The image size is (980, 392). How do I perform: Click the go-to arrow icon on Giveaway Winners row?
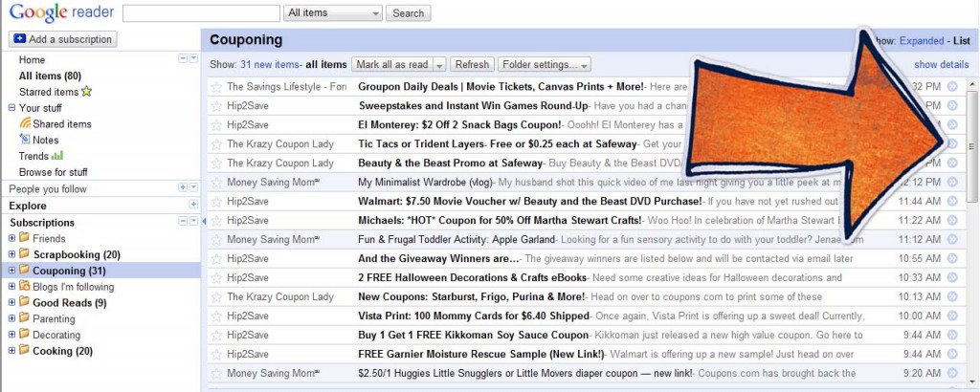[x=952, y=258]
